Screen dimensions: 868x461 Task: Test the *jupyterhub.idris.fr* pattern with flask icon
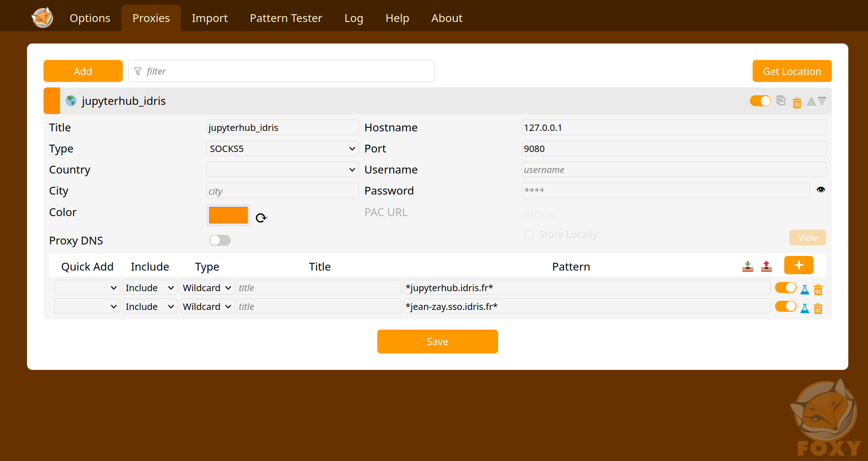[804, 289]
